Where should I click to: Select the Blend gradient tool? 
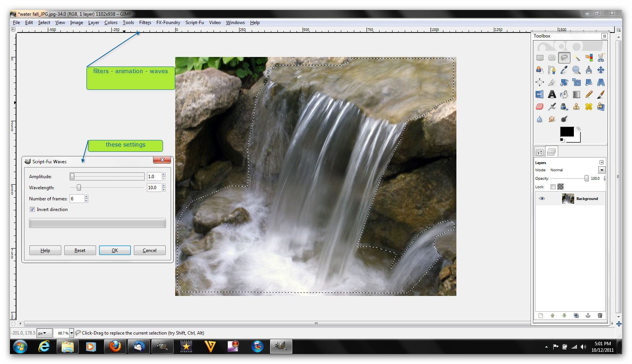coord(577,94)
